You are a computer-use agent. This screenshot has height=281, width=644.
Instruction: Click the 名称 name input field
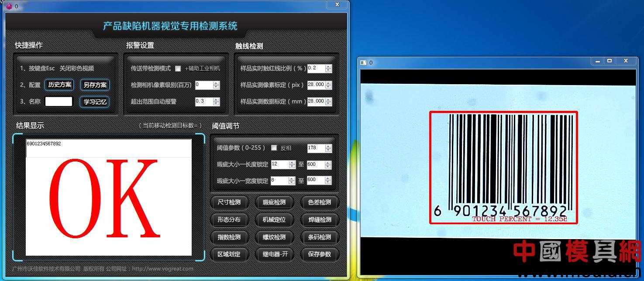(x=59, y=101)
